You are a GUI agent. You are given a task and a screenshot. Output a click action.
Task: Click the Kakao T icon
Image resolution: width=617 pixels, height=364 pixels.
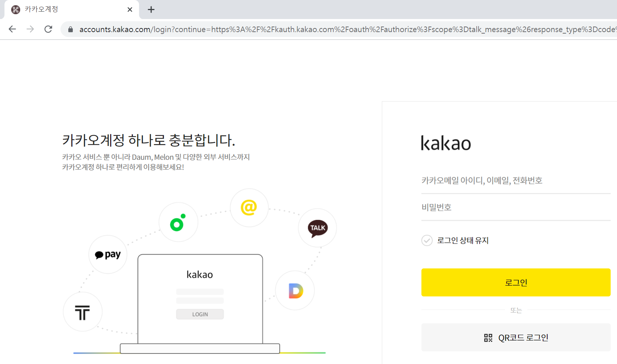tap(82, 312)
